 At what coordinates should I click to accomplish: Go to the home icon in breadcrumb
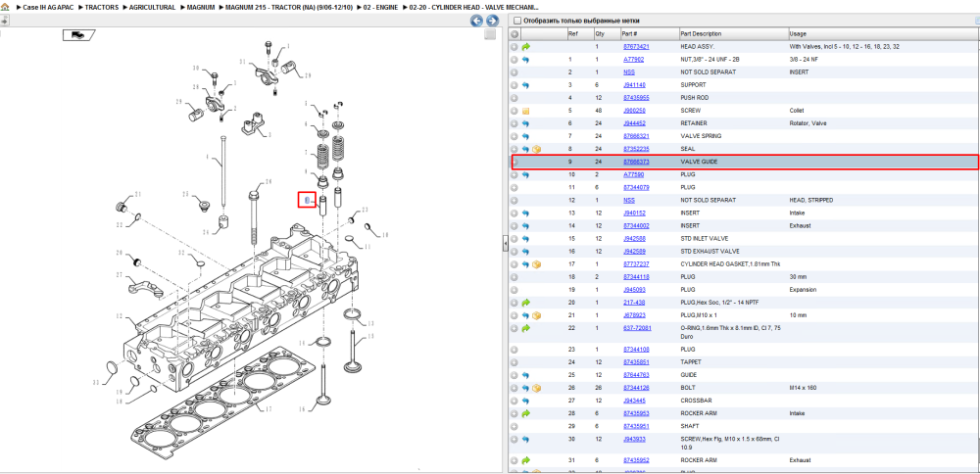coord(4,7)
